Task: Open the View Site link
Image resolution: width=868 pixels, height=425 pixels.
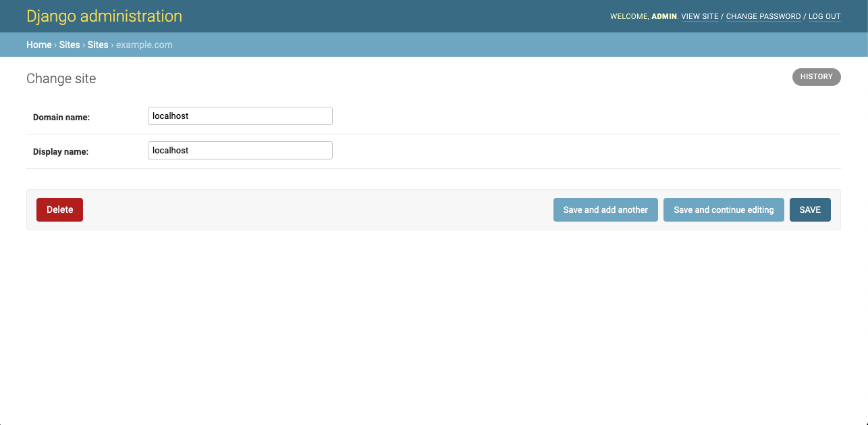Action: click(700, 16)
